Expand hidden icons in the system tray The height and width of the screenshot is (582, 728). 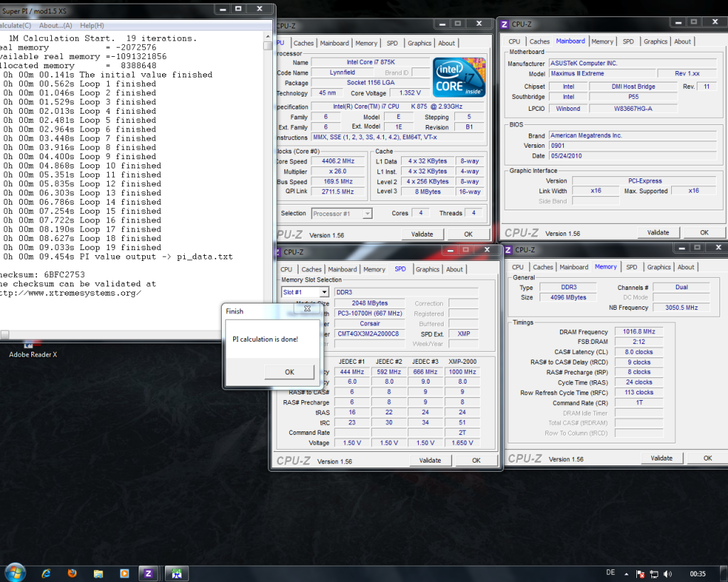click(627, 574)
